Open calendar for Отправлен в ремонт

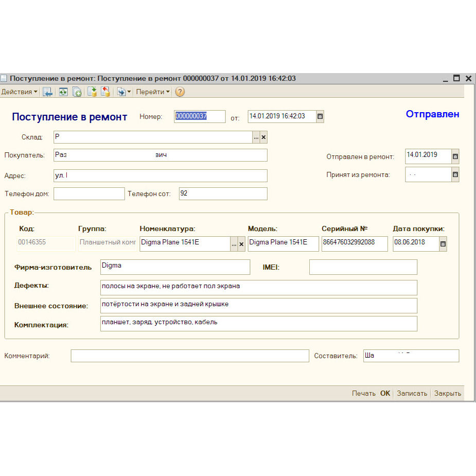[x=455, y=156]
